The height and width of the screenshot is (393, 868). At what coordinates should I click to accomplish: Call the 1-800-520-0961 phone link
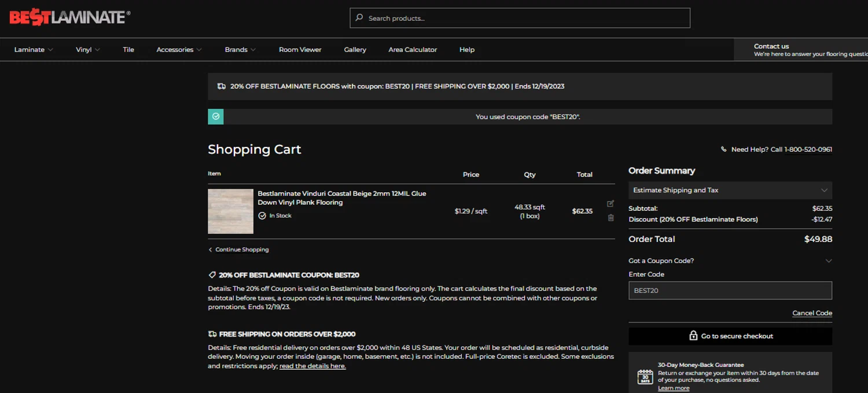[808, 149]
